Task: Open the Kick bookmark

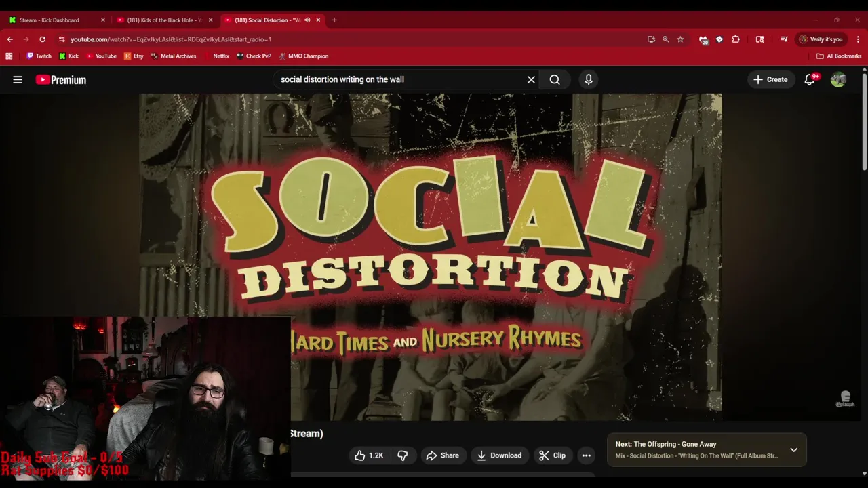Action: 69,56
